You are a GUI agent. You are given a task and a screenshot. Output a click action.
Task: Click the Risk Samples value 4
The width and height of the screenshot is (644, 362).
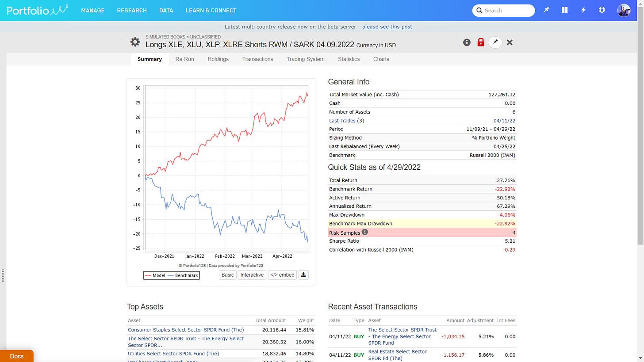514,232
